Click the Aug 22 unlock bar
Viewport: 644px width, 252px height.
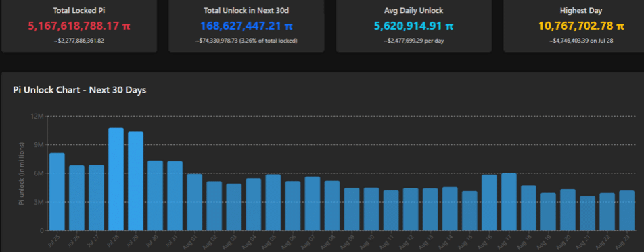pyautogui.click(x=607, y=212)
